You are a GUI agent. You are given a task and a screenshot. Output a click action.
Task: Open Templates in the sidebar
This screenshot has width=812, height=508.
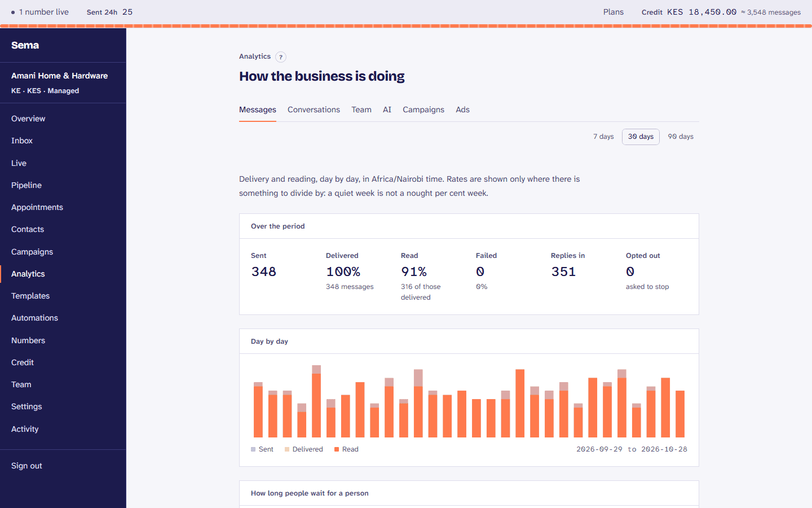63,296
